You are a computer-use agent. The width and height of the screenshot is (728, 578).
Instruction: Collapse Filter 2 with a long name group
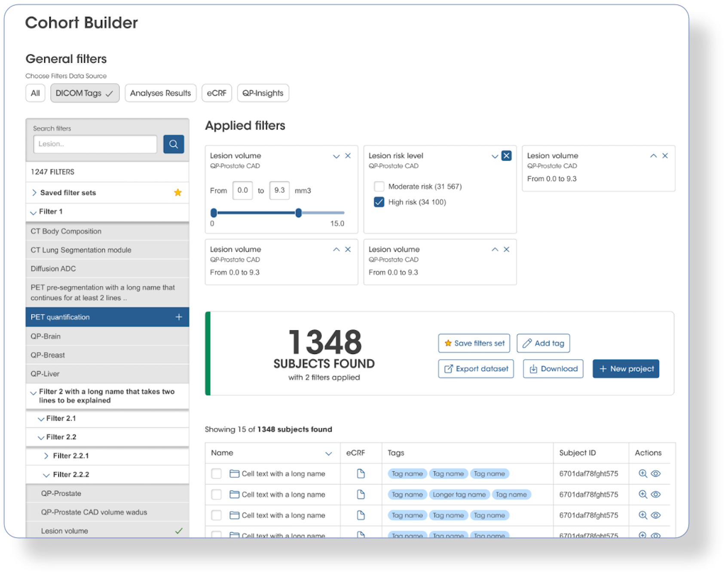pyautogui.click(x=33, y=392)
